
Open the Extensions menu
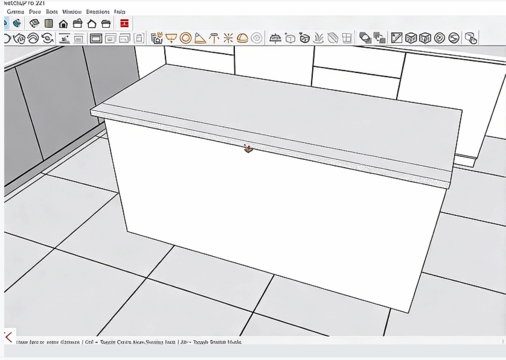click(x=98, y=12)
